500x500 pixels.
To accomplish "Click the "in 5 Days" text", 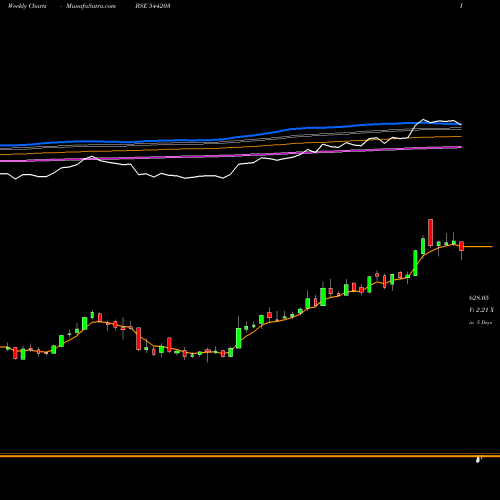I will click(x=481, y=322).
